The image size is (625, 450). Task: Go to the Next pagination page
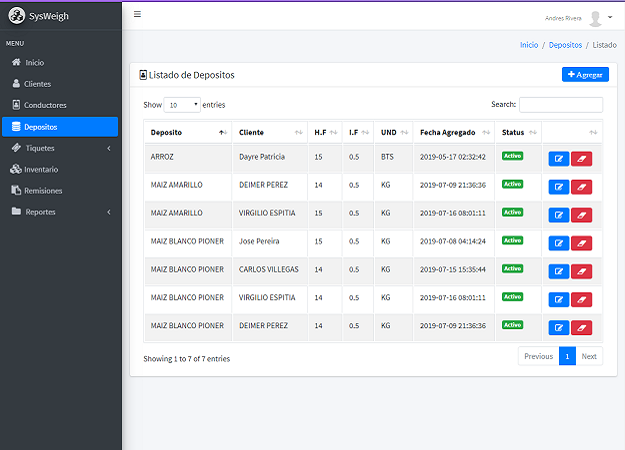pos(589,356)
